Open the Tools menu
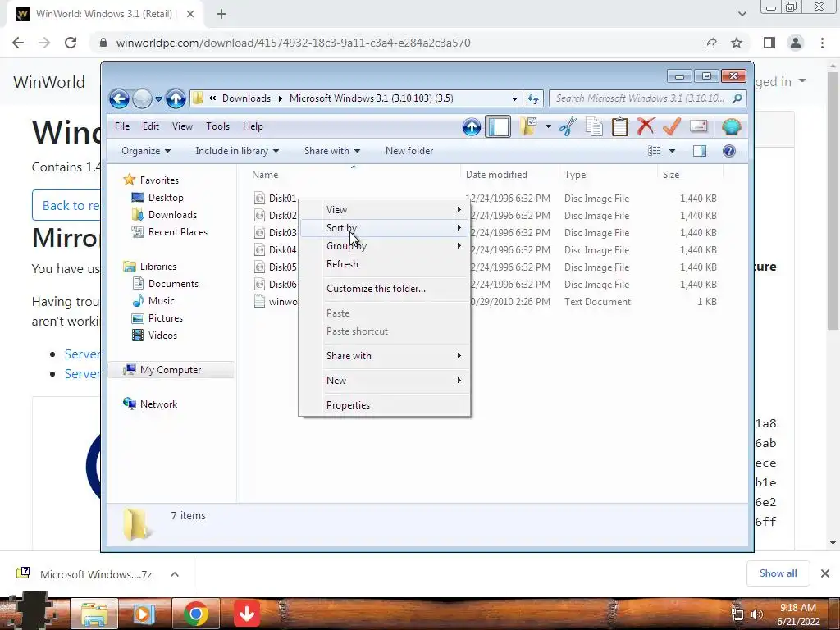Viewport: 840px width, 630px height. (x=217, y=126)
